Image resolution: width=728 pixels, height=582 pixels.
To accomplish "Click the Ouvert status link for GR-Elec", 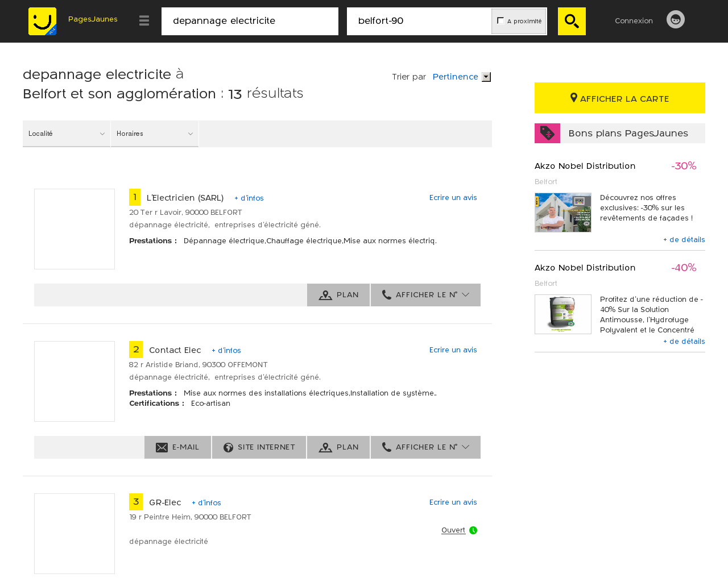I will [453, 530].
